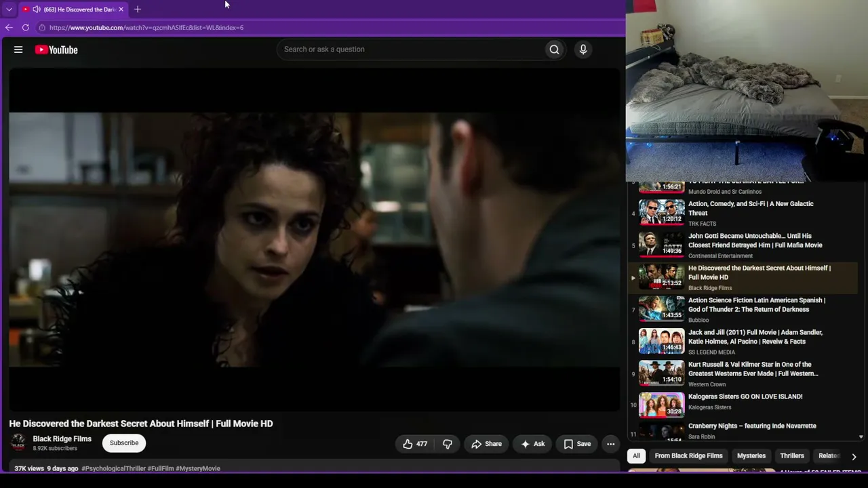Screen dimensions: 868x488
Task: Click the 'Sara Robin' channel text
Action: tap(701, 436)
